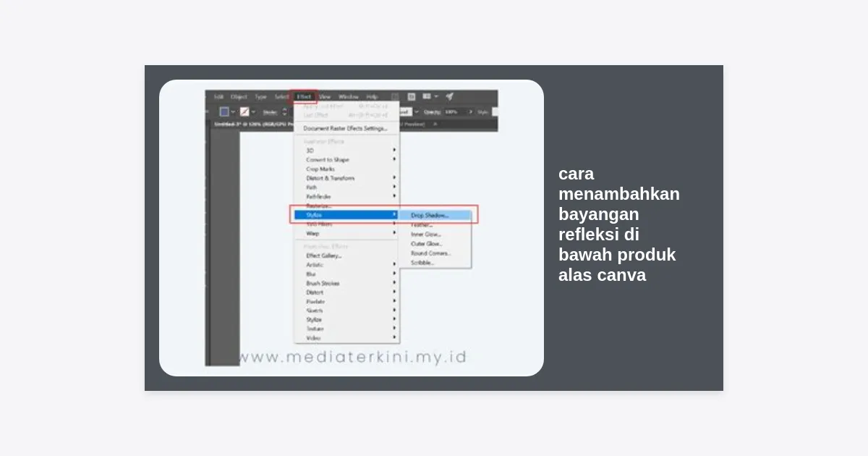Expand the Warp submenu
Image resolution: width=868 pixels, height=456 pixels.
pyautogui.click(x=312, y=234)
